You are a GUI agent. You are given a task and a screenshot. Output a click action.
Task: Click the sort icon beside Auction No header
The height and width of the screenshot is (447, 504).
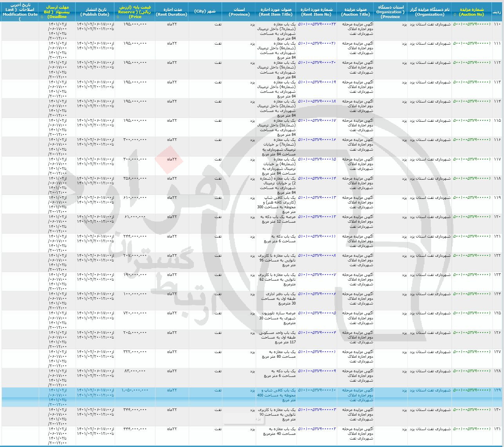coord(455,14)
